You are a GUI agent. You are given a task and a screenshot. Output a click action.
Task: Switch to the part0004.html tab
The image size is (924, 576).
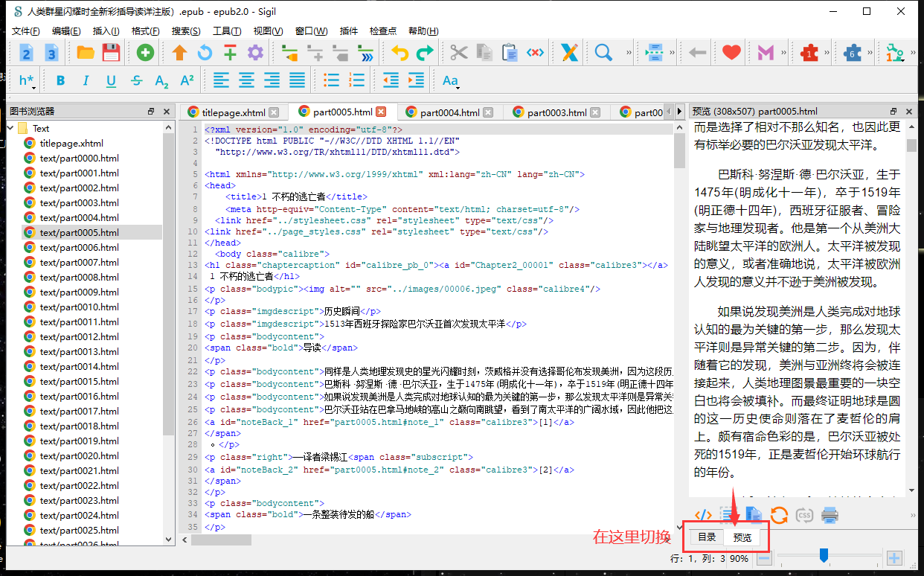tap(449, 112)
